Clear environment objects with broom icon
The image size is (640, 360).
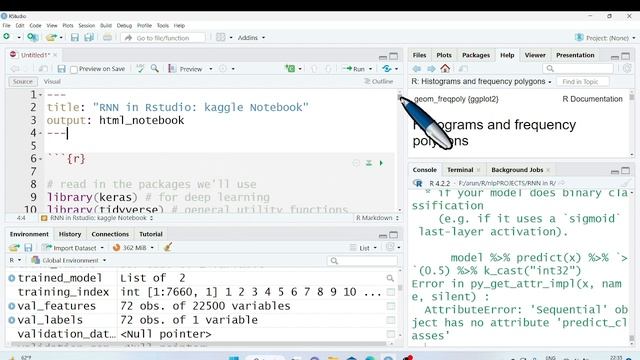pos(167,247)
